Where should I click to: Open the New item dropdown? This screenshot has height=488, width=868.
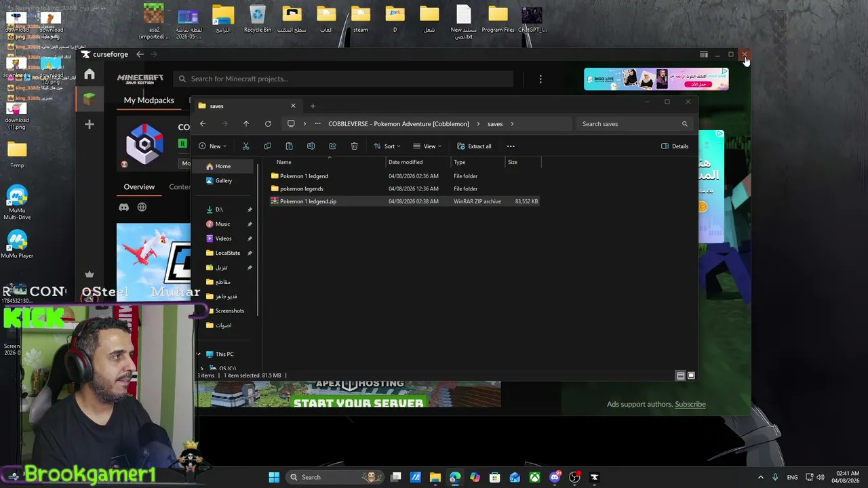coord(212,146)
